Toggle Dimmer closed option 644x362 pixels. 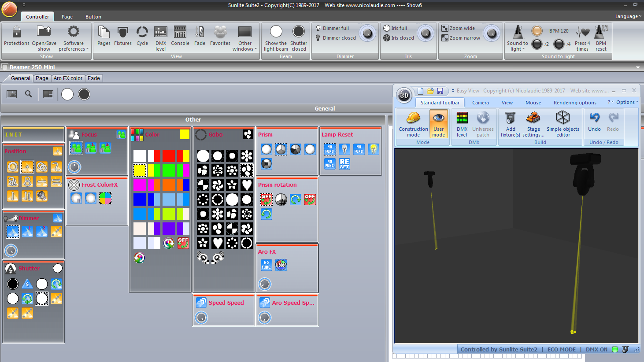tap(336, 38)
